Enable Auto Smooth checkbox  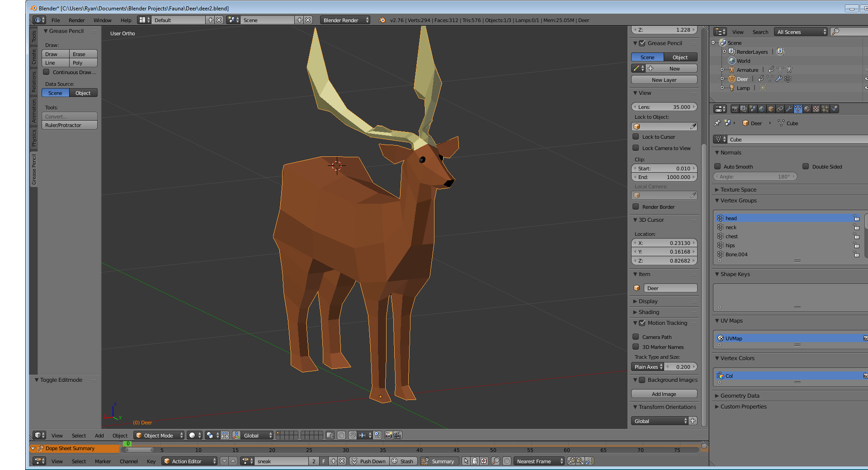point(717,166)
